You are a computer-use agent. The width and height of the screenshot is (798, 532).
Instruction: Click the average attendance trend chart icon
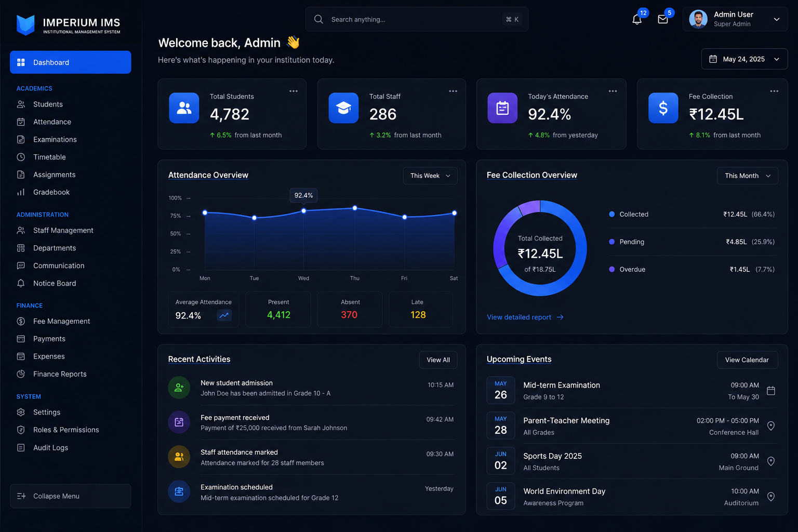pos(224,315)
